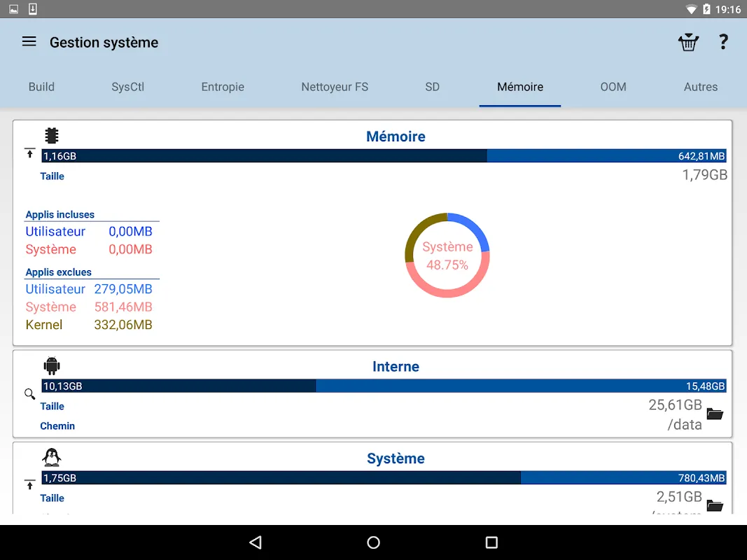Viewport: 747px width, 560px height.
Task: Click the magnifier icon beside Interne bar
Action: point(29,394)
